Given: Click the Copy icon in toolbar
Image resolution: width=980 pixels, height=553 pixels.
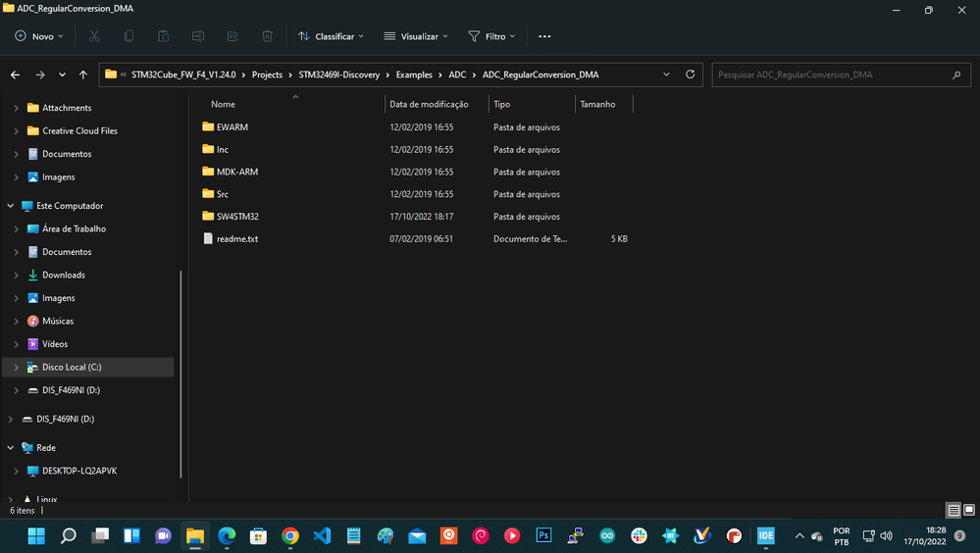Looking at the screenshot, I should coord(129,36).
